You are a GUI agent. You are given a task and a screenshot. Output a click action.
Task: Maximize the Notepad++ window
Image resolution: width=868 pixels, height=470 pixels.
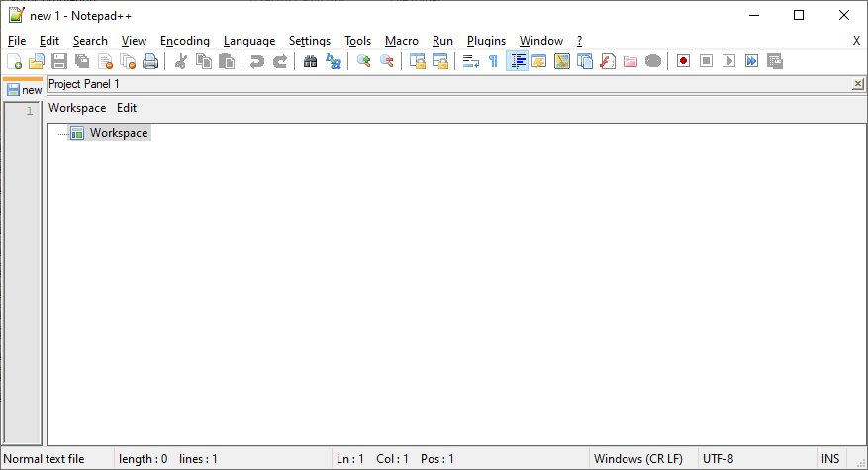[799, 16]
